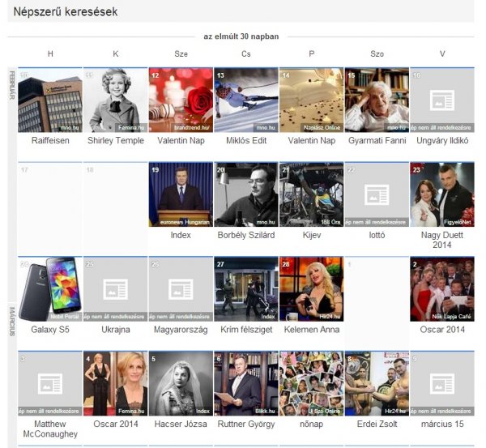Click the Ruttner György text link
The height and width of the screenshot is (448, 486).
point(245,424)
